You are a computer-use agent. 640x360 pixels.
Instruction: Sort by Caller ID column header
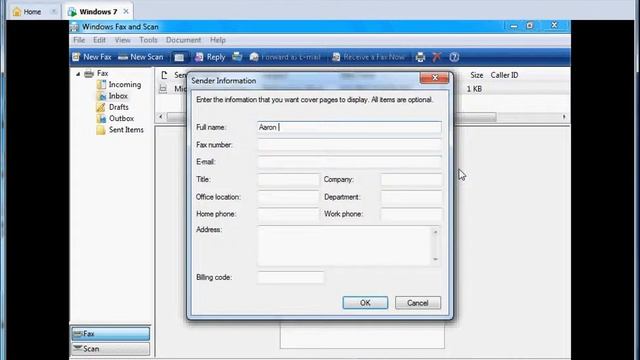[504, 75]
